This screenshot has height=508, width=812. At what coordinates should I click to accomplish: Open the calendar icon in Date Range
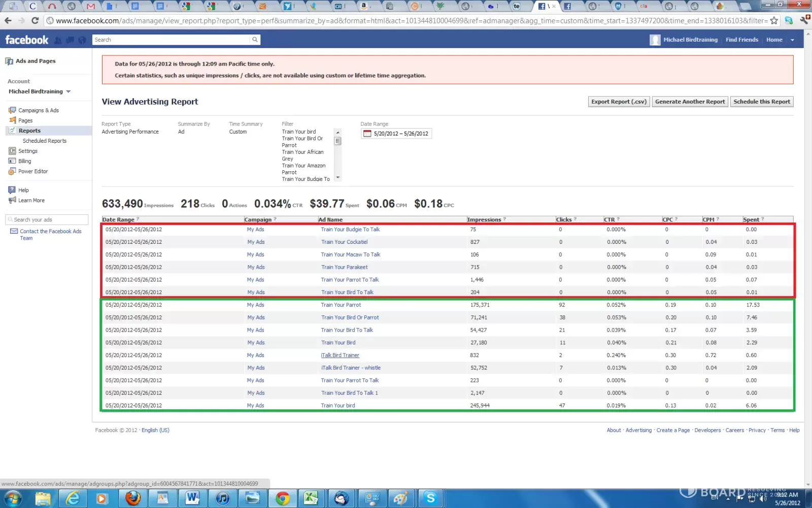(x=367, y=134)
